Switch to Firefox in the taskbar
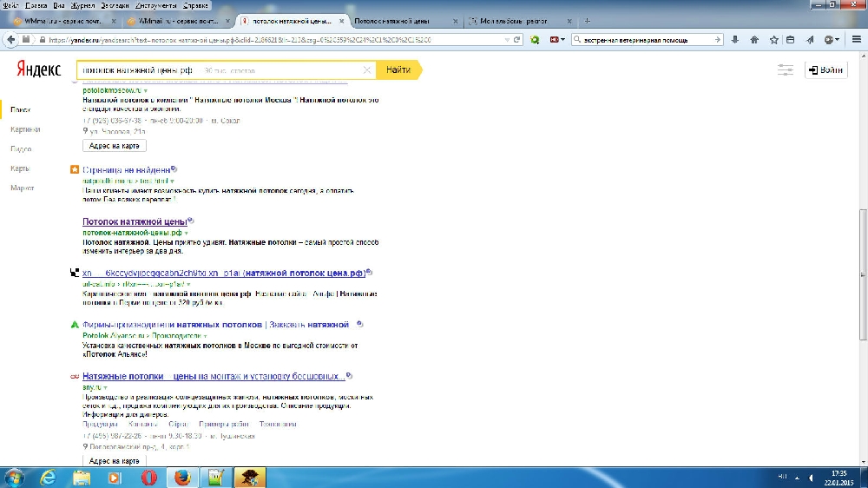Viewport: 868px width, 488px height. 182,478
